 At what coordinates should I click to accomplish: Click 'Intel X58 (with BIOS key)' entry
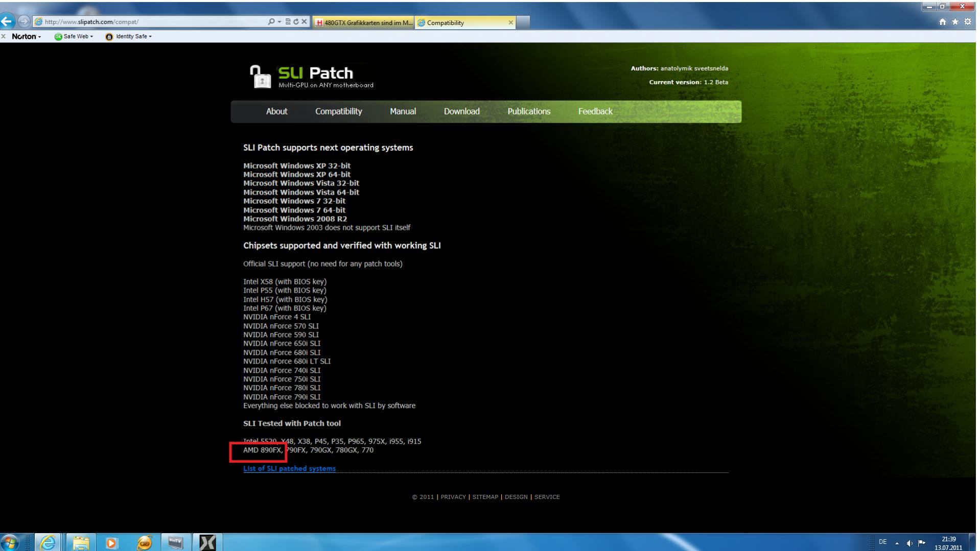pyautogui.click(x=285, y=281)
